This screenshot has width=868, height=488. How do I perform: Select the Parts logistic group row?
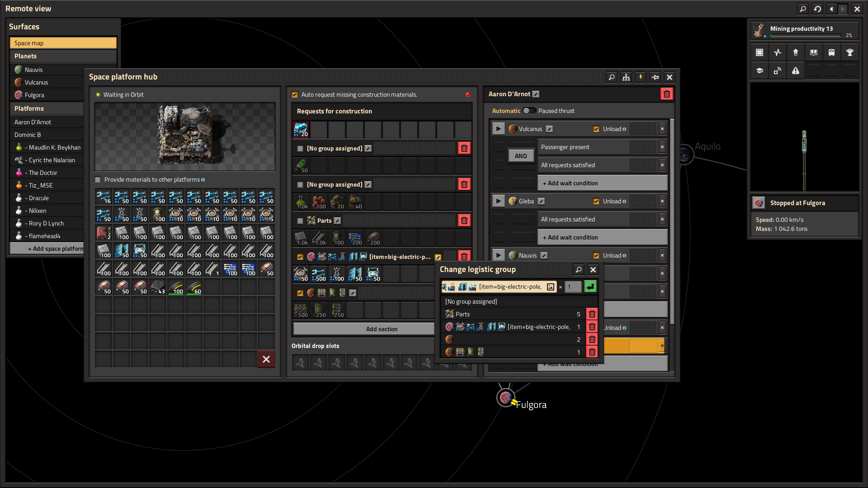pos(513,314)
